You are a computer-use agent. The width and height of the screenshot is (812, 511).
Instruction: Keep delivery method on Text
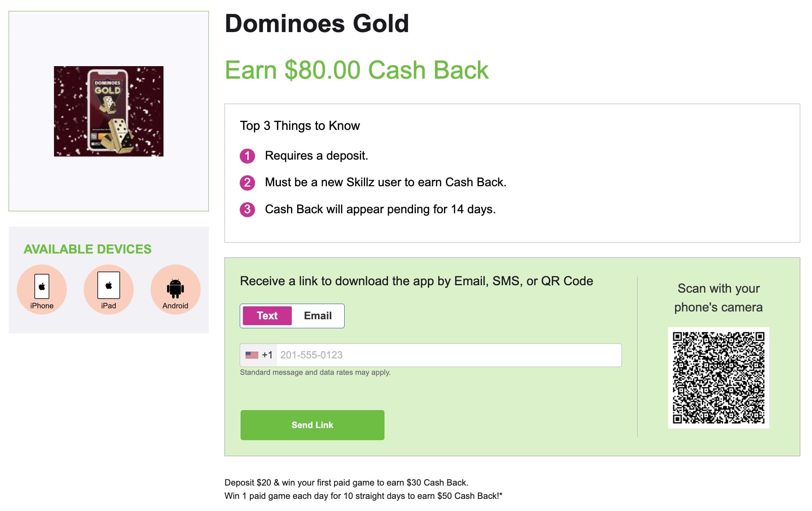266,315
